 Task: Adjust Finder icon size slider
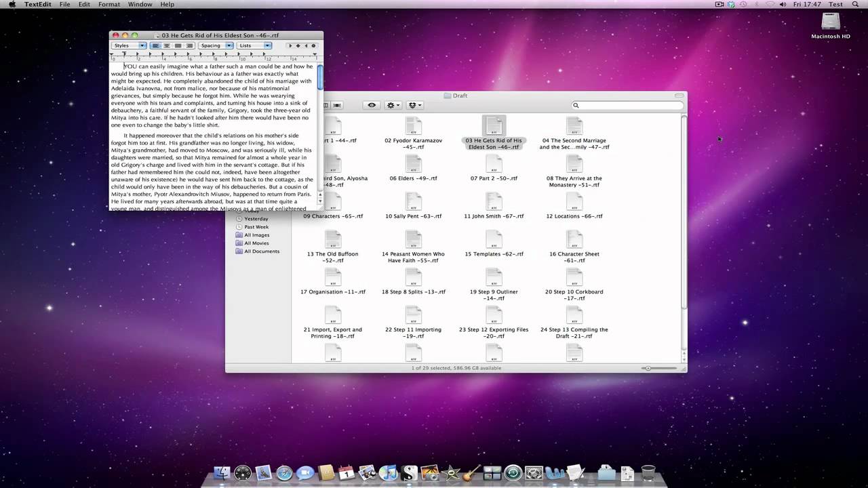(x=660, y=368)
